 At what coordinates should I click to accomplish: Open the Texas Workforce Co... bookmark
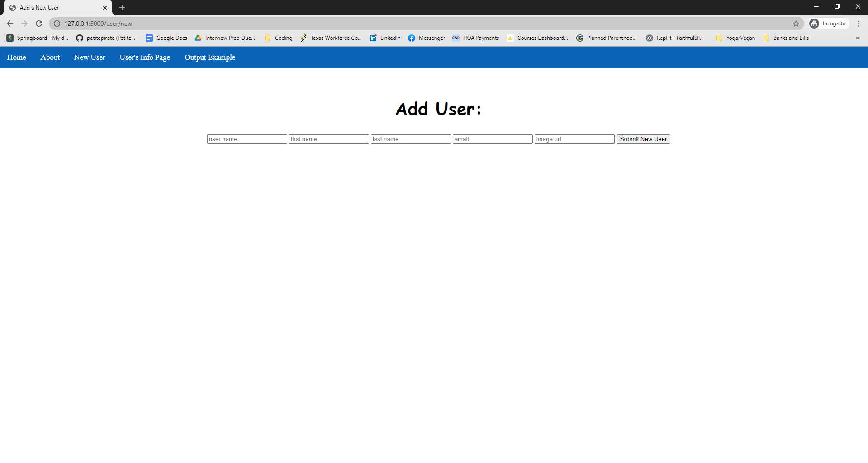pos(331,38)
